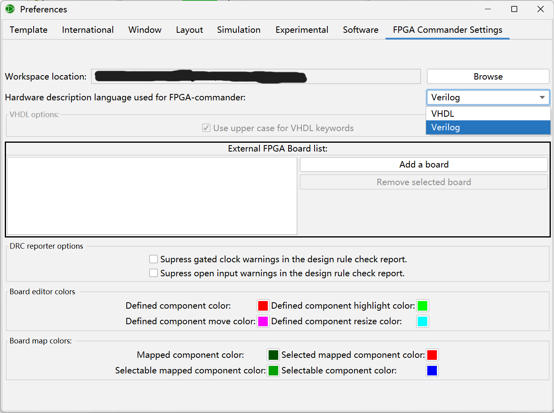This screenshot has height=413, width=554.
Task: Collapse the hardware description language dropdown arrow
Action: [542, 98]
